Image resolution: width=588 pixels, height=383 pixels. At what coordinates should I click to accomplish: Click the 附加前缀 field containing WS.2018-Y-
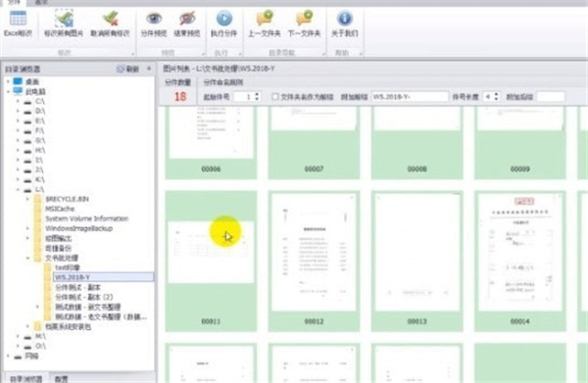410,97
